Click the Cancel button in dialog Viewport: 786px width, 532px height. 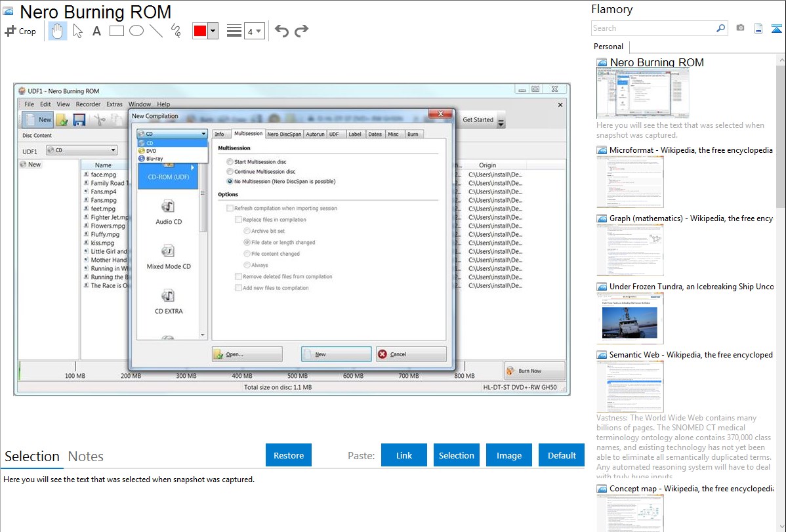[x=411, y=354]
